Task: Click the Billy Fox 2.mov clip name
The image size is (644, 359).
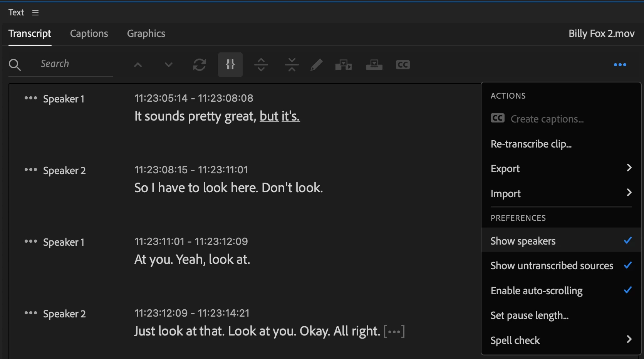Action: pyautogui.click(x=602, y=34)
